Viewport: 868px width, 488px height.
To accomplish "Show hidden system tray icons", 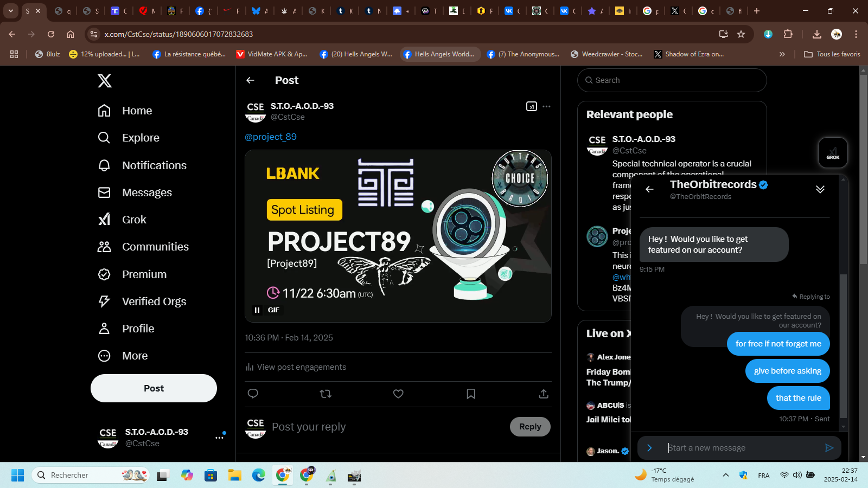I will pos(726,475).
